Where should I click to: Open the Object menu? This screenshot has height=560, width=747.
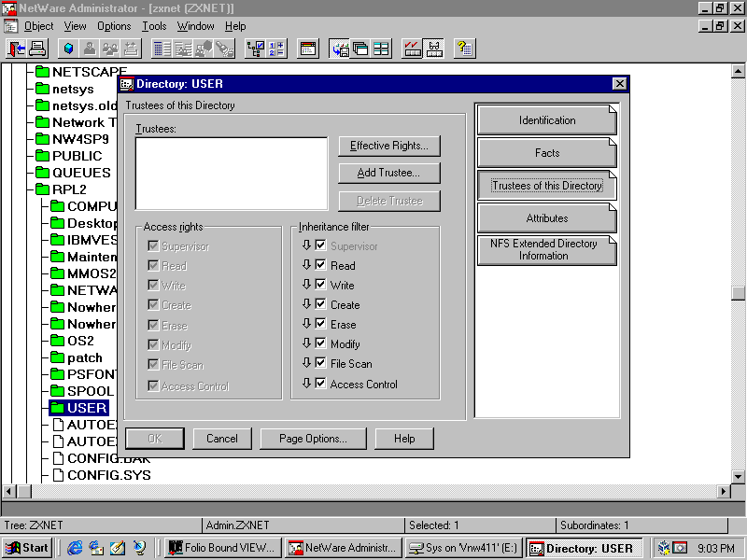pyautogui.click(x=38, y=26)
